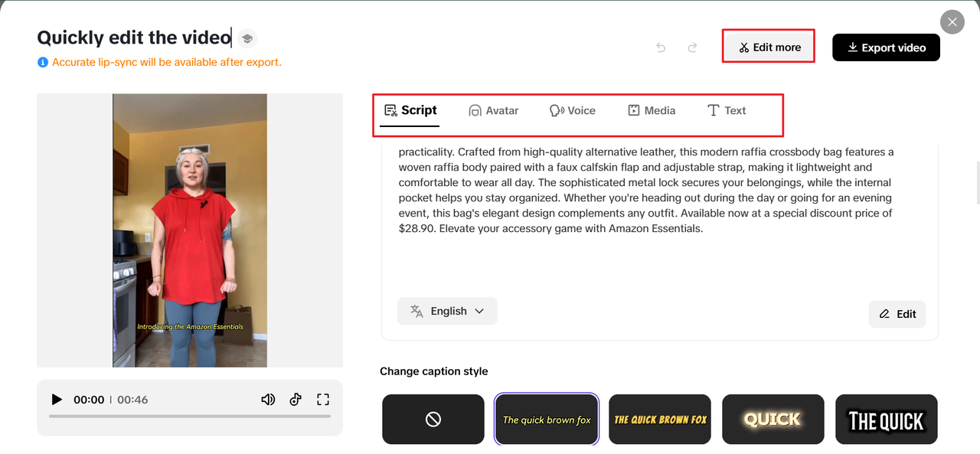Open the Voice tab
Image resolution: width=980 pixels, height=454 pixels.
[x=573, y=110]
